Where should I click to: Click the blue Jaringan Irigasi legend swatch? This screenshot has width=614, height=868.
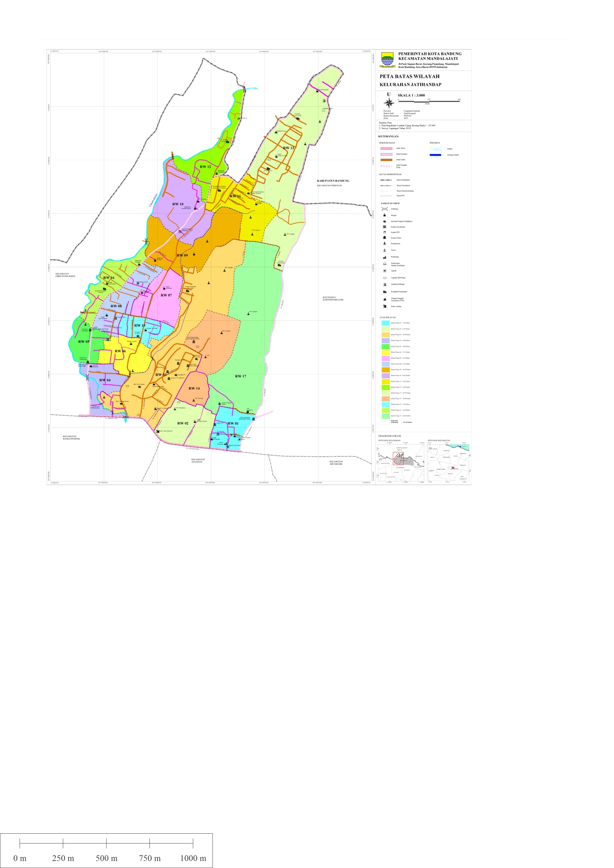(435, 155)
